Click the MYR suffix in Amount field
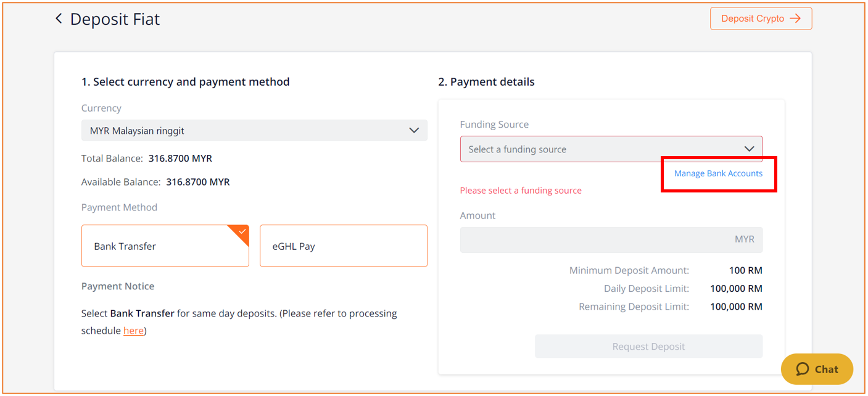Viewport: 868px width, 396px height. [745, 239]
